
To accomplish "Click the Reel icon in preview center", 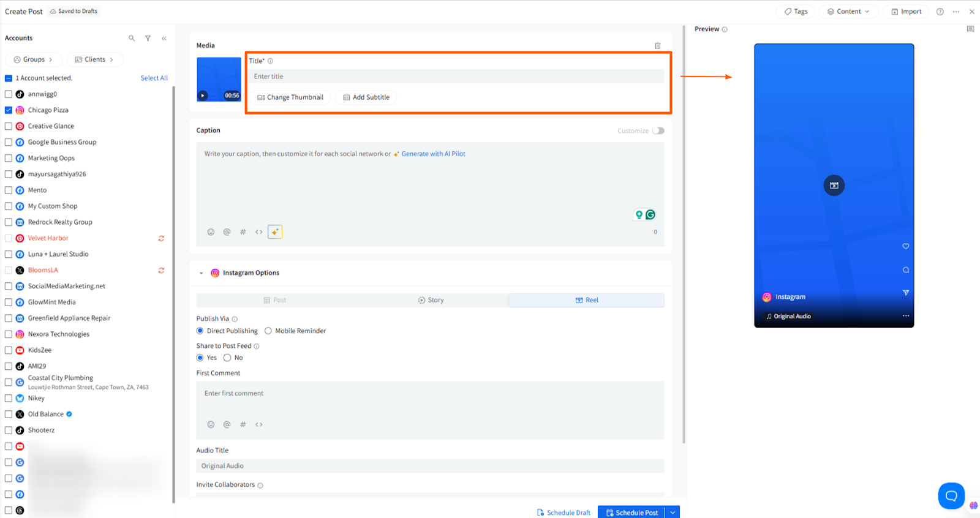I will 834,185.
